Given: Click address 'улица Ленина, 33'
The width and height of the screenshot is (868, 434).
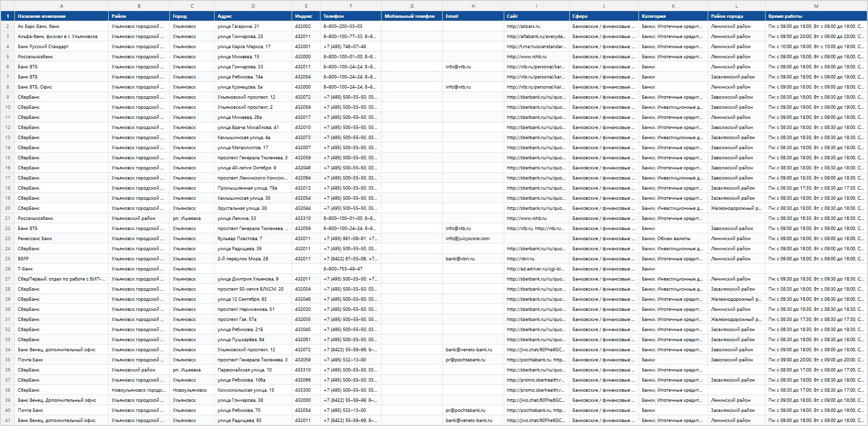Looking at the screenshot, I should (253, 218).
